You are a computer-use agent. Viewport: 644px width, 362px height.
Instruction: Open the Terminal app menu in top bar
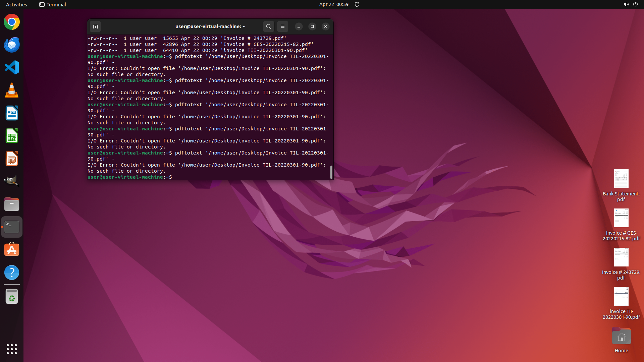(x=53, y=4)
